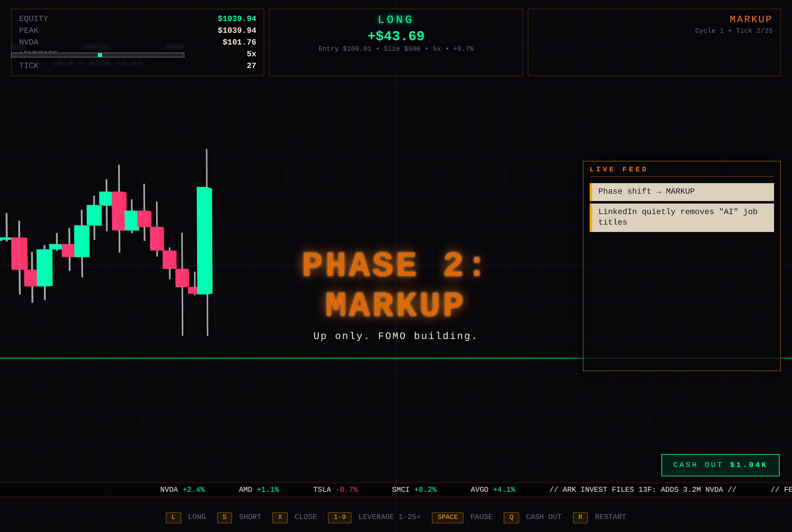Select the 'Phase shift → MARKUP' feed item
Viewport: 792px width, 532px height.
point(682,192)
